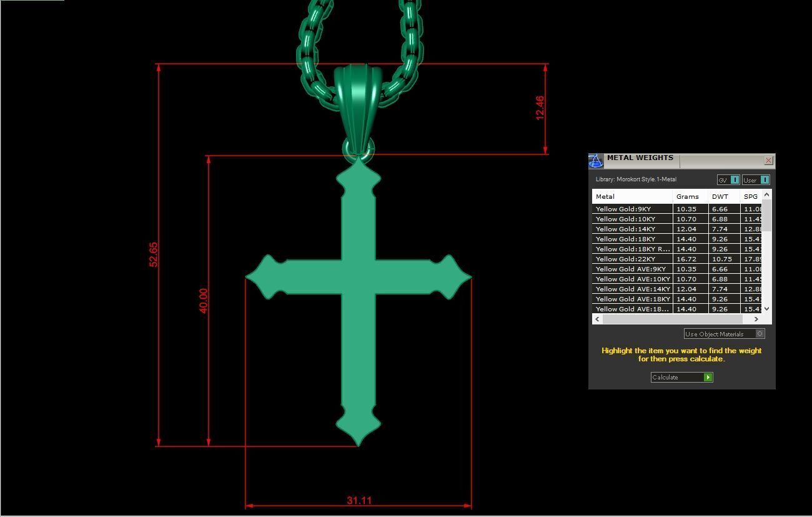Click the metal list scroll up arrow
This screenshot has width=812, height=517.
[766, 195]
